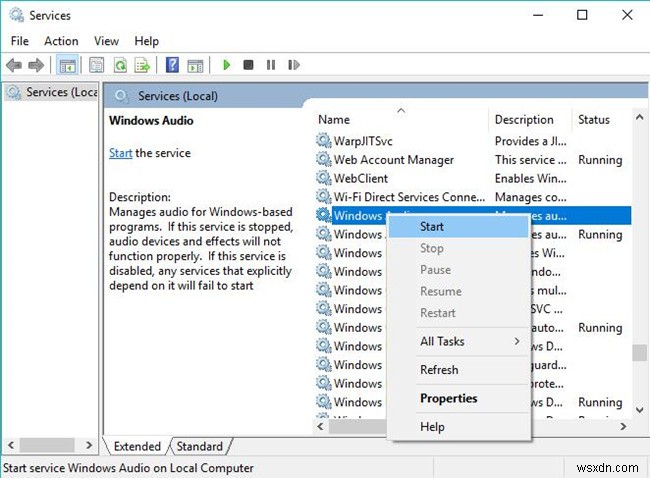Click the Pause Service toolbar icon
Screen dimensions: 650x478
tap(271, 65)
